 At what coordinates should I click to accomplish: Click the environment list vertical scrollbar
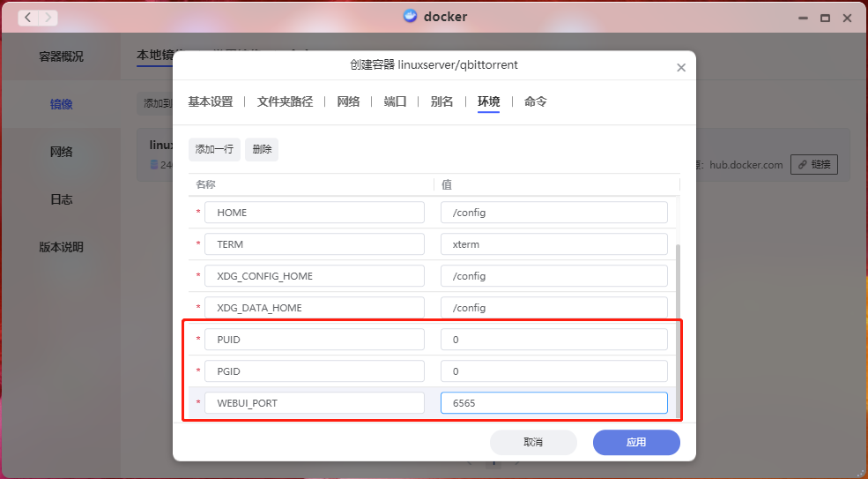click(x=678, y=326)
